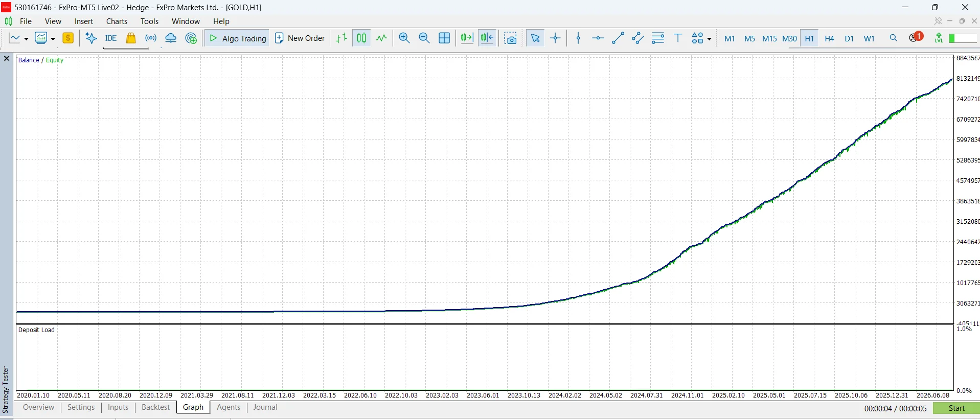Open the Market shopping bag icon
980x420 pixels.
(131, 38)
